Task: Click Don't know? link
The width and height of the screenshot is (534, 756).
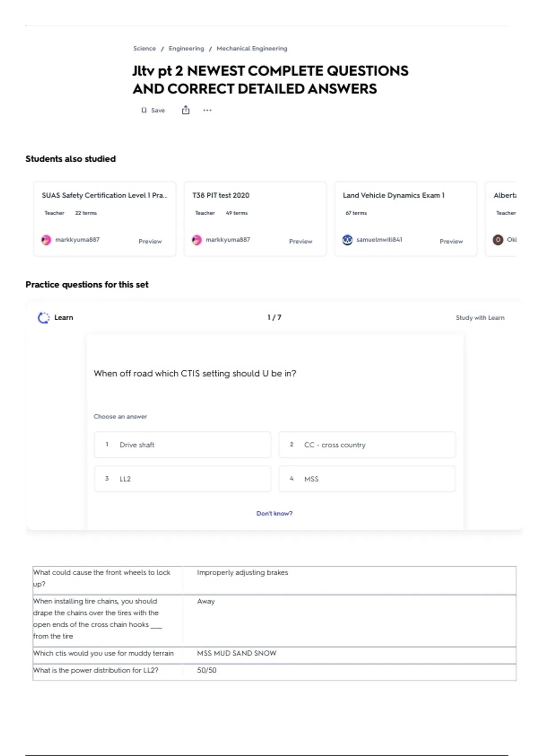Action: 274,513
